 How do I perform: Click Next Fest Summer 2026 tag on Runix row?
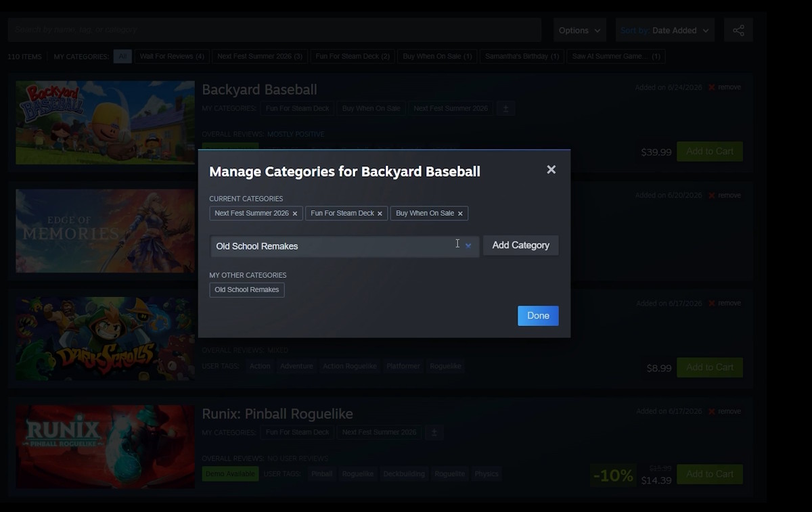[379, 432]
